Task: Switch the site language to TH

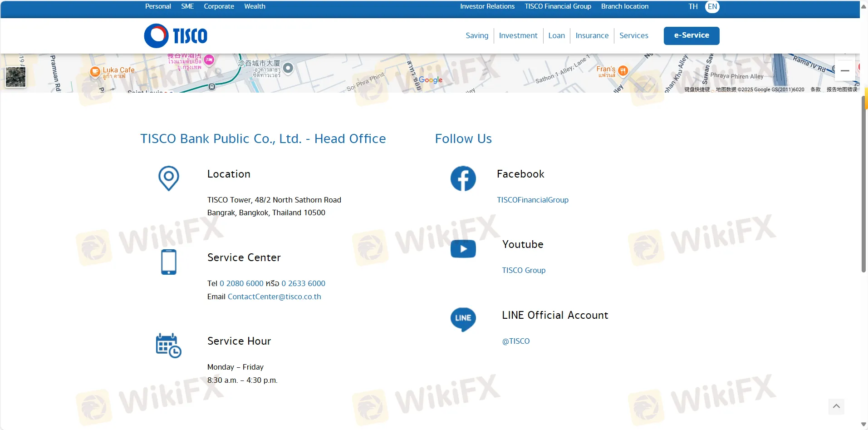Action: (692, 6)
